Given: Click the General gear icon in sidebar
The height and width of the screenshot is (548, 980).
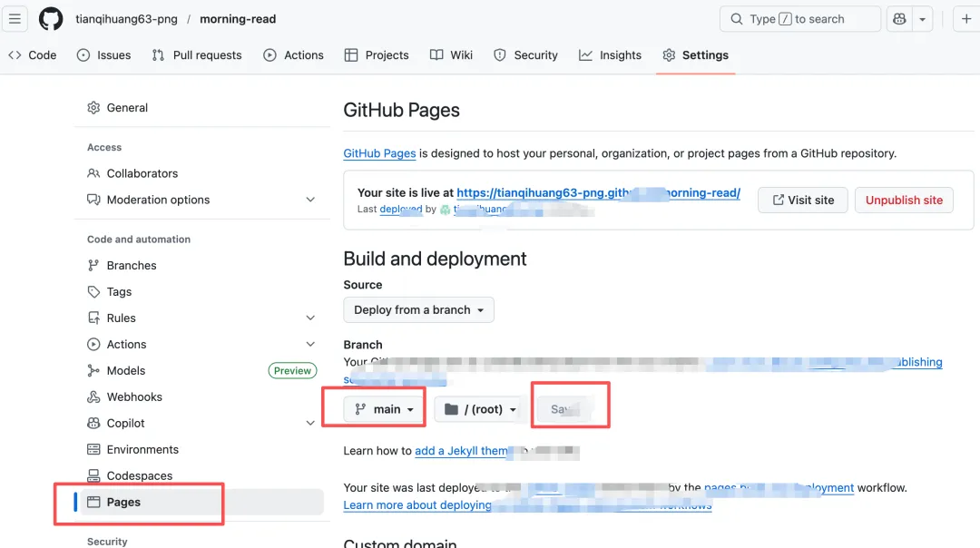Looking at the screenshot, I should (93, 107).
